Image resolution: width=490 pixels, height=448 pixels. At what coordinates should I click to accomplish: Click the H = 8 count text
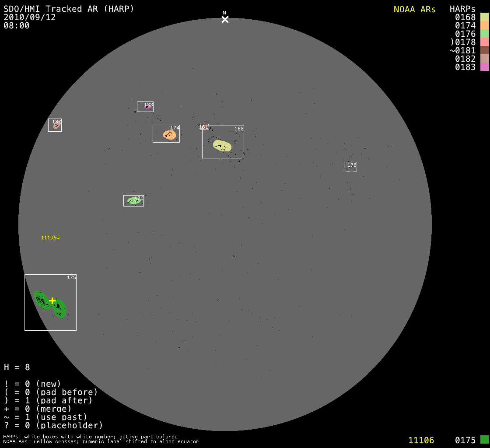(17, 367)
